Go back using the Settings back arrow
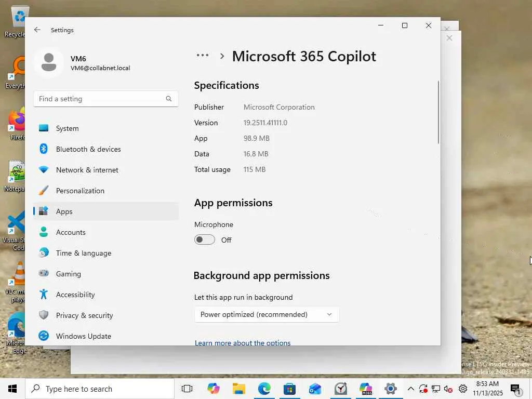This screenshot has height=399, width=532. pyautogui.click(x=37, y=30)
